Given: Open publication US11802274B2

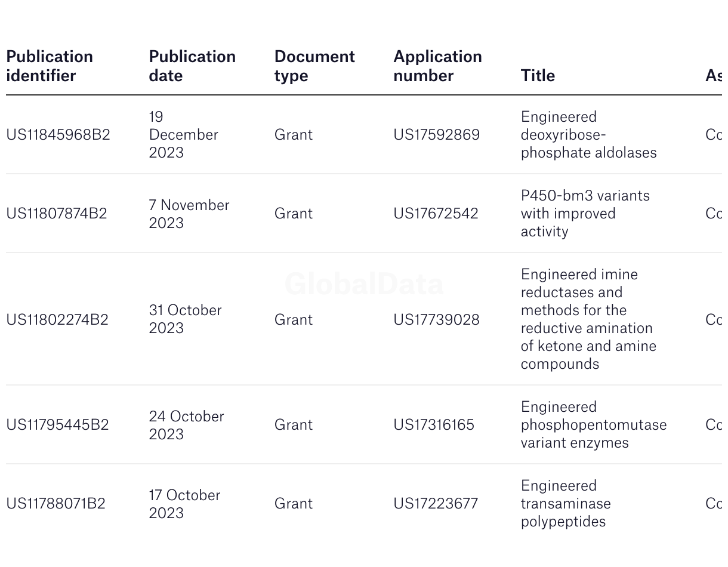Looking at the screenshot, I should (57, 319).
